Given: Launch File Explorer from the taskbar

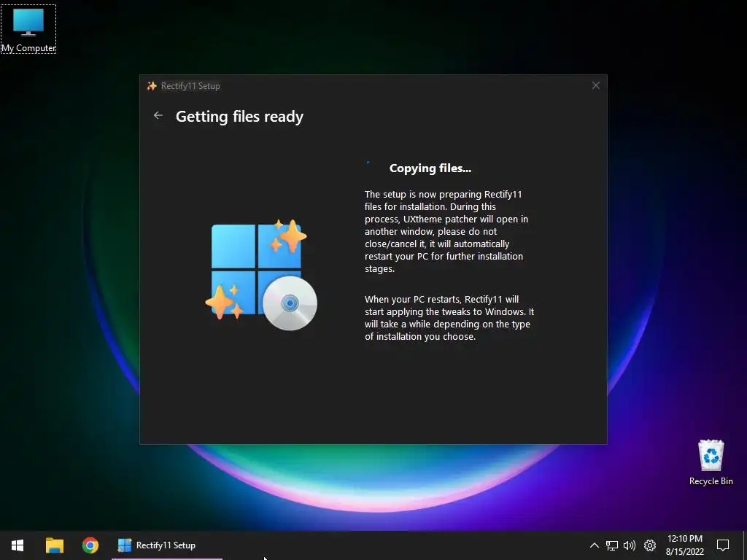Looking at the screenshot, I should pyautogui.click(x=54, y=545).
